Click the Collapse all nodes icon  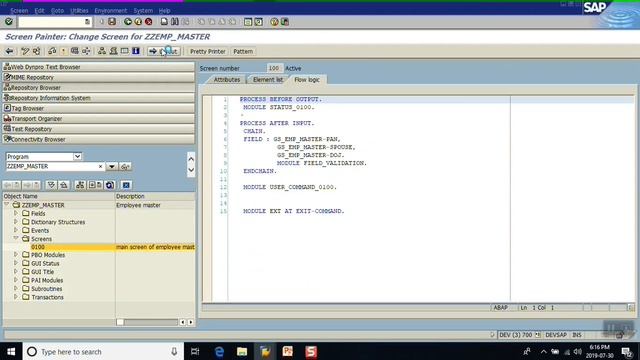tap(64, 185)
